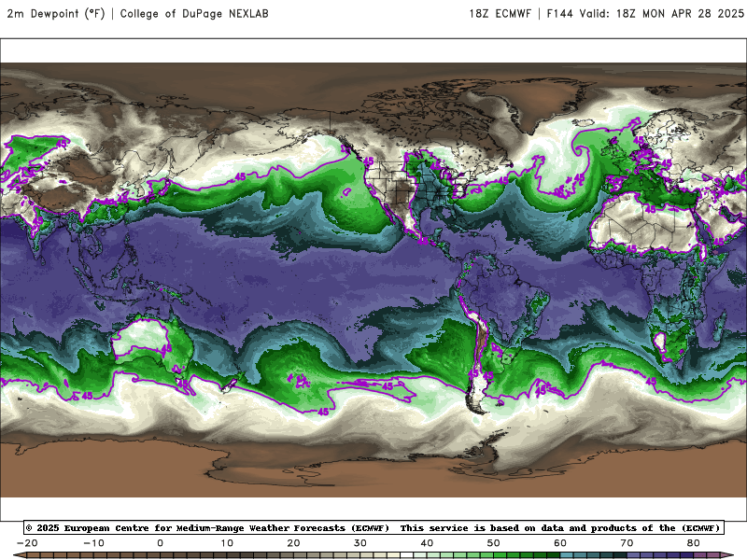Click the 'F144 Valid: 18Z MON APR 28 2025' text
The height and width of the screenshot is (560, 747).
(x=645, y=13)
